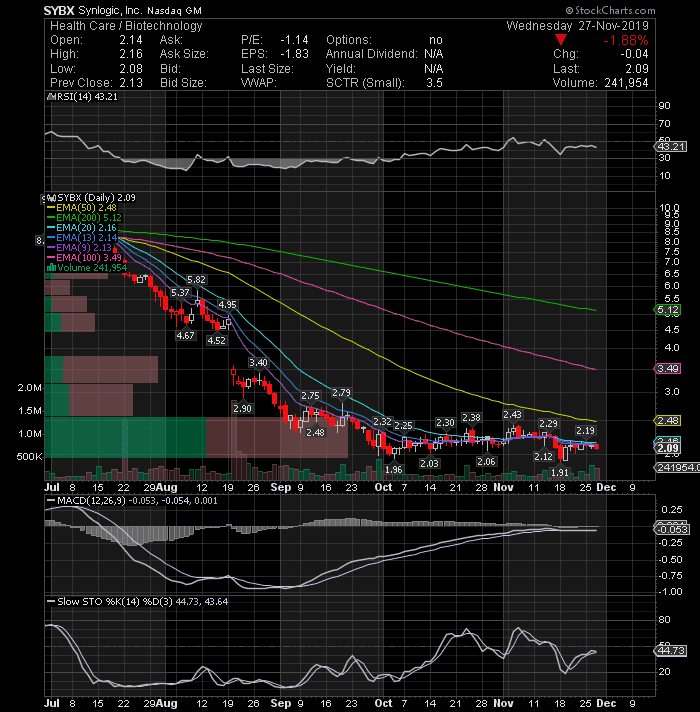Select the Synlogic, Inc. company name
This screenshot has height=712, width=700.
(110, 10)
